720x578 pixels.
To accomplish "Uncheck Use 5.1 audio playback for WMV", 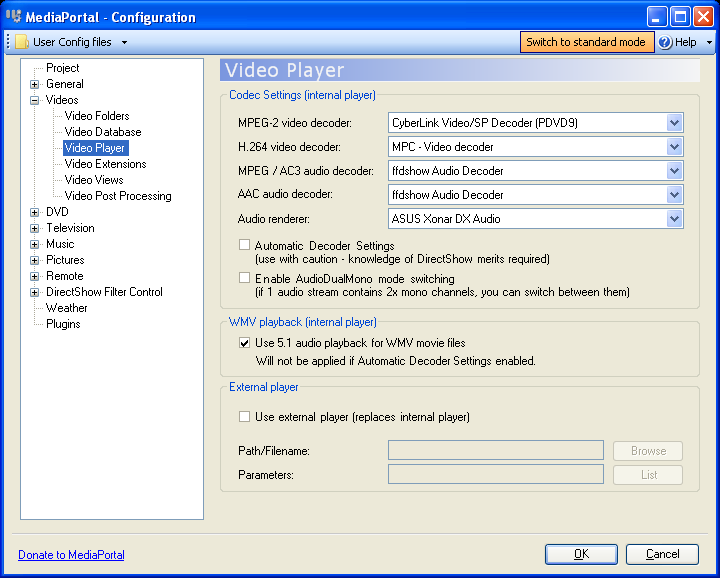I will click(244, 342).
